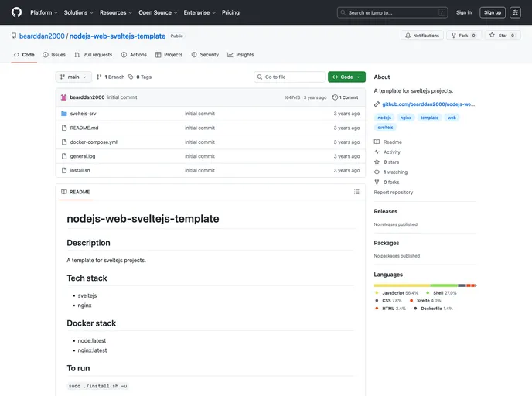Image resolution: width=532 pixels, height=396 pixels.
Task: Expand the green Code dropdown button
Action: point(346,77)
